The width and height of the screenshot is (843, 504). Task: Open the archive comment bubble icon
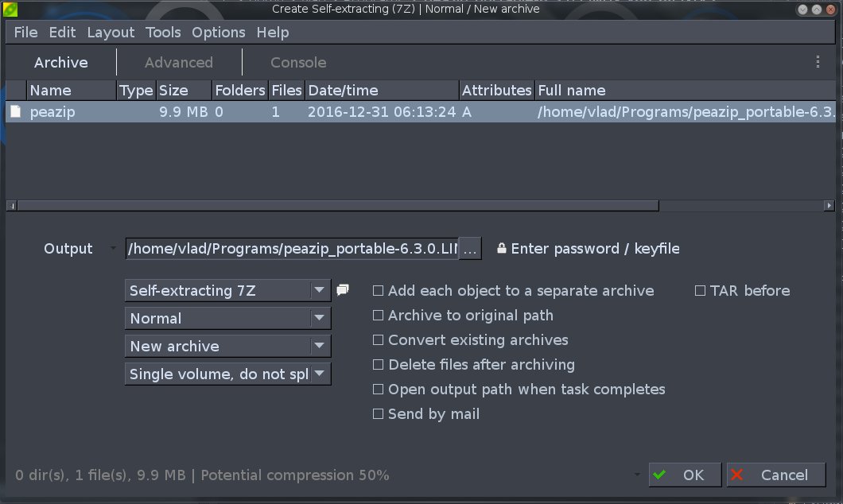[342, 289]
